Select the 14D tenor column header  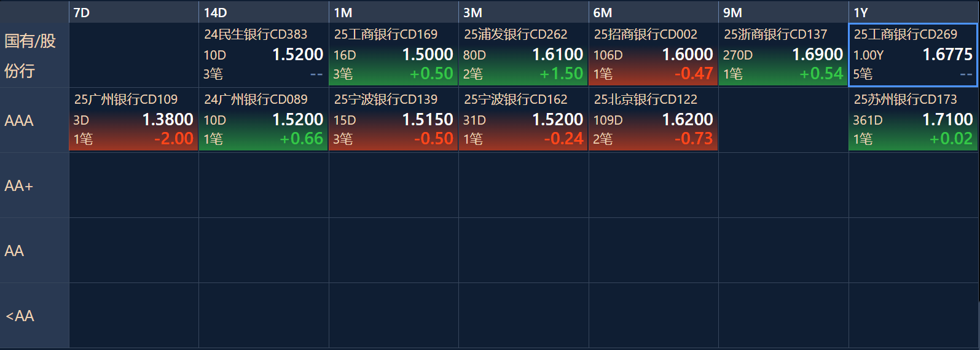click(264, 12)
